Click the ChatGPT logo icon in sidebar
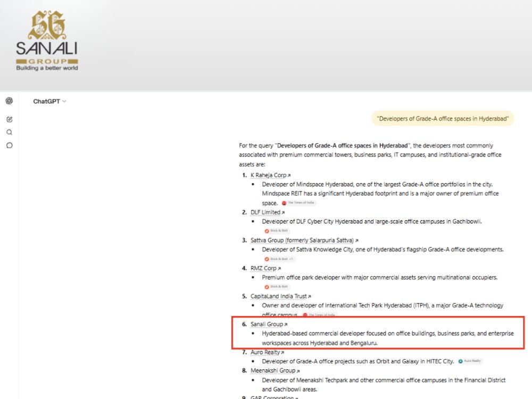Screen dimensions: 532x399 click(x=9, y=101)
